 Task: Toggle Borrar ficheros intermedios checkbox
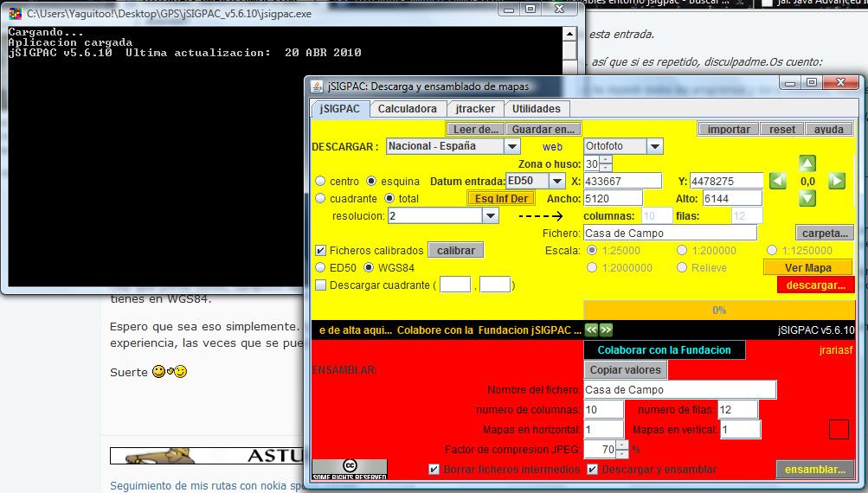point(434,469)
